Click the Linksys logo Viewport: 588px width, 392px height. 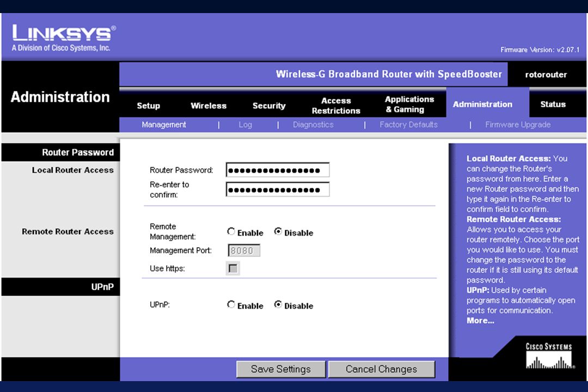(x=63, y=38)
